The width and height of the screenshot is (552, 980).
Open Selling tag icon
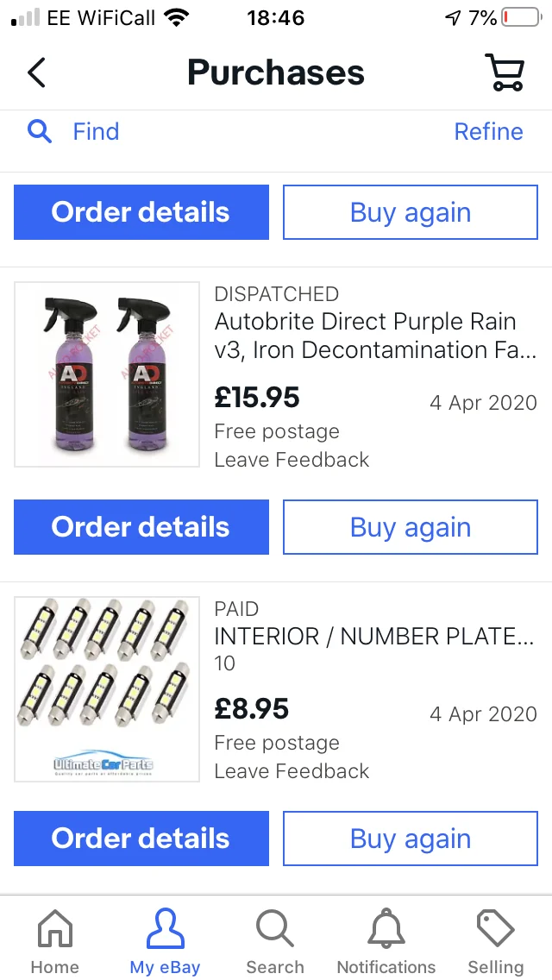(x=496, y=930)
